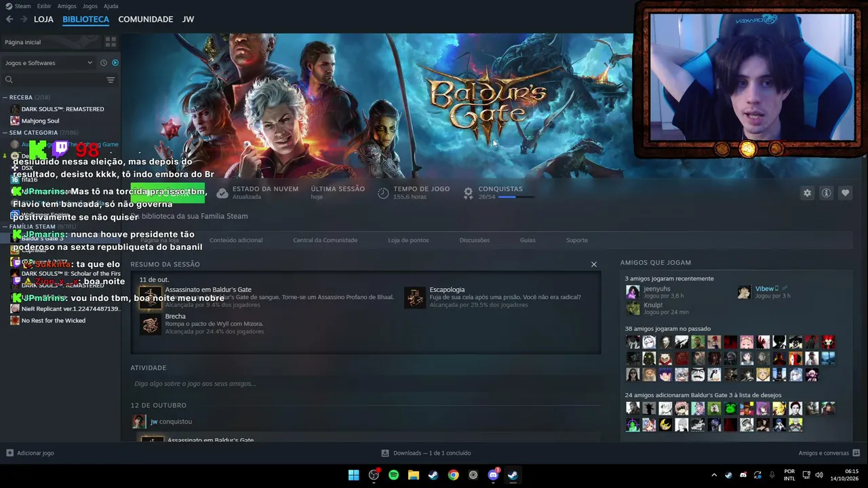The image size is (868, 488).
Task: Show recent activity clock filter icon
Action: [x=104, y=63]
